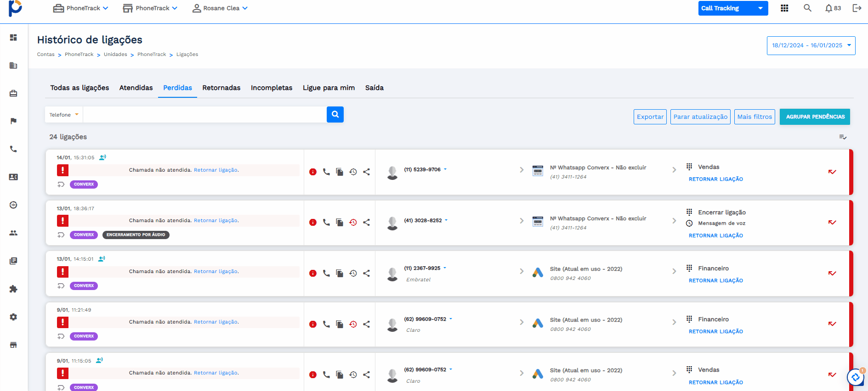The image size is (868, 391).
Task: Click phone icon for 13/01 18:36:17 call
Action: pos(326,223)
